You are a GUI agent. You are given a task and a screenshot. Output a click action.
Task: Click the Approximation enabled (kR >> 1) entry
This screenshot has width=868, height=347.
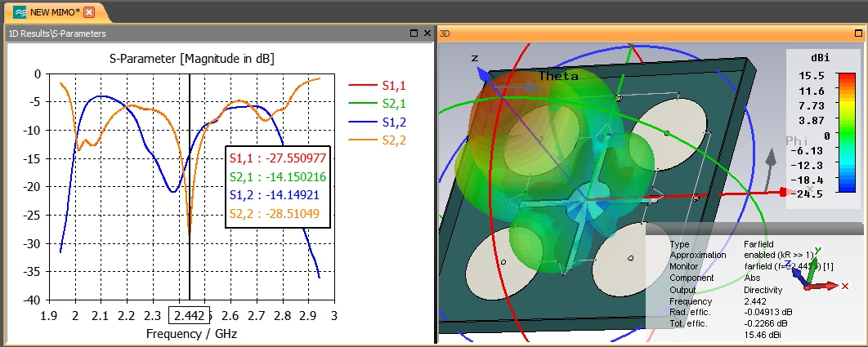click(778, 255)
